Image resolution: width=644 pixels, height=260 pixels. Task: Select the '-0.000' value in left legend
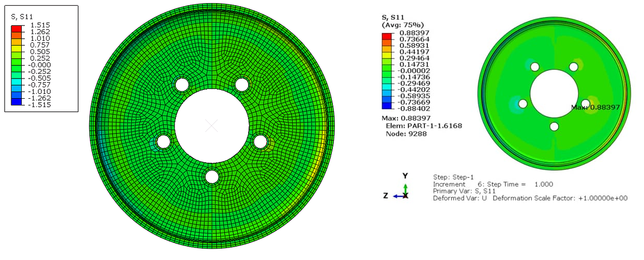39,65
